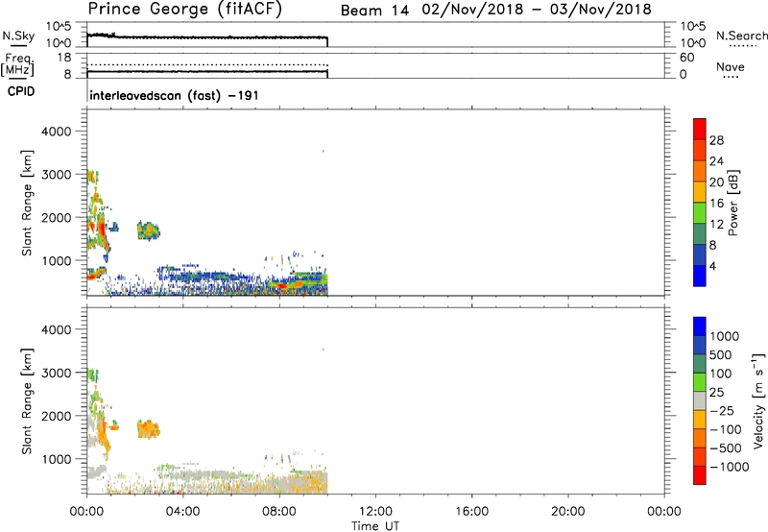Click the '-1000' velocity scale value

[729, 467]
